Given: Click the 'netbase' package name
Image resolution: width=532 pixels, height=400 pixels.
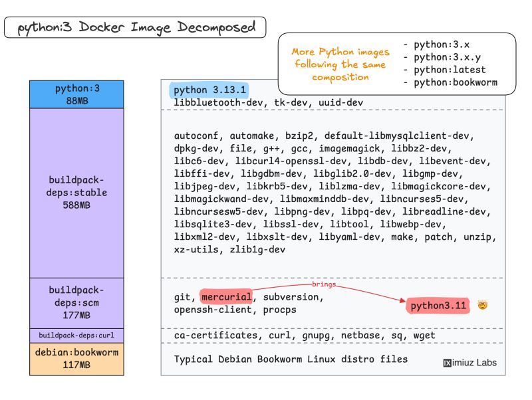Looking at the screenshot, I should click(x=360, y=336).
